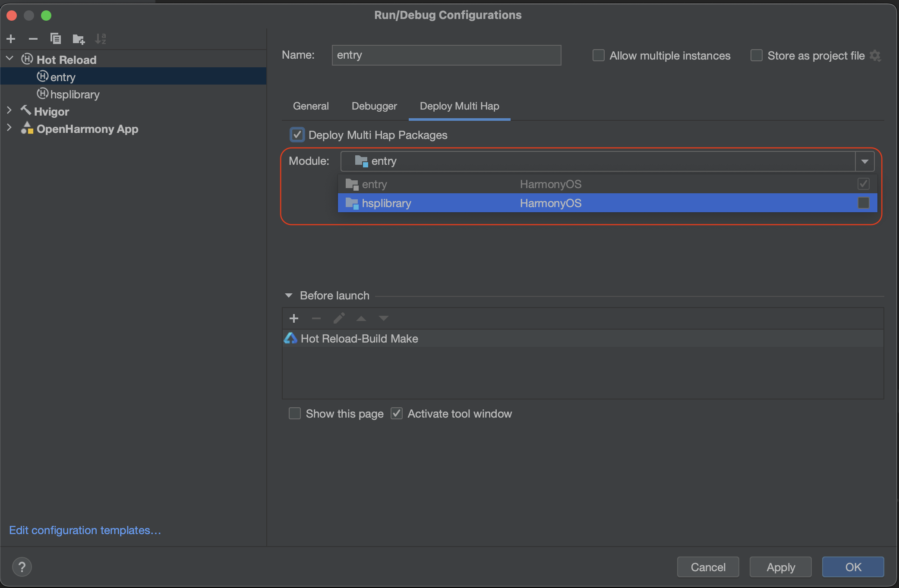899x588 pixels.
Task: Add a Before launch task with plus icon
Action: pos(294,318)
